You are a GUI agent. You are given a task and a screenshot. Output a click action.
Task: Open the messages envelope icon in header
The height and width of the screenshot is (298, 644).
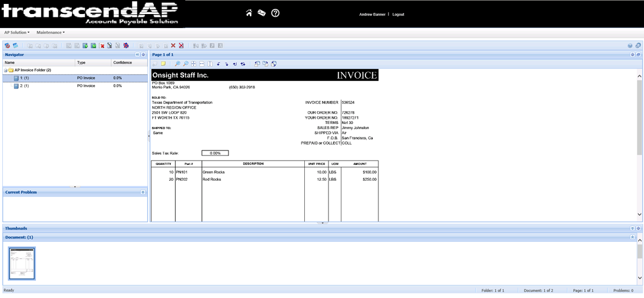pyautogui.click(x=262, y=13)
